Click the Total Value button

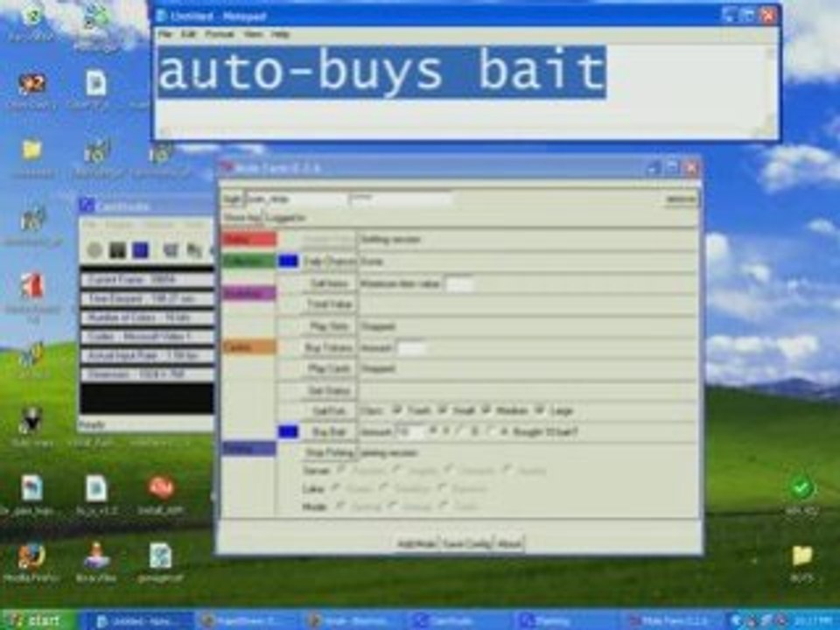pos(328,304)
